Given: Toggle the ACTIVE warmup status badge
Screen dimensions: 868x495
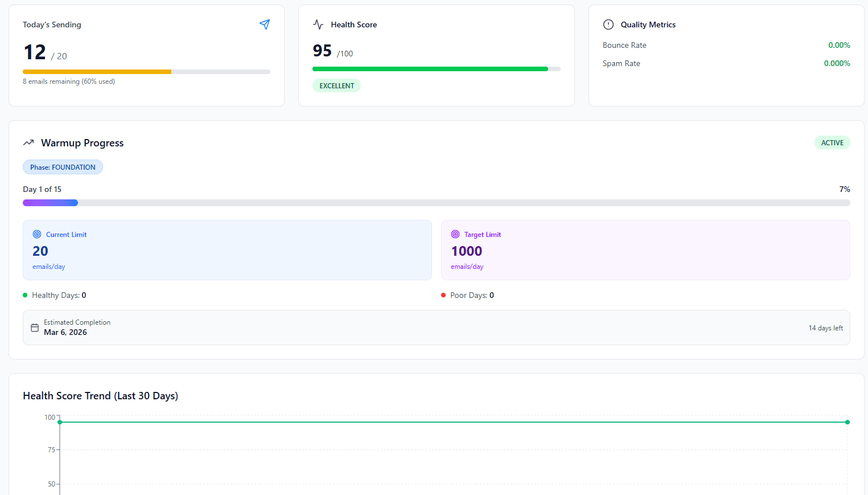Looking at the screenshot, I should click(x=832, y=142).
